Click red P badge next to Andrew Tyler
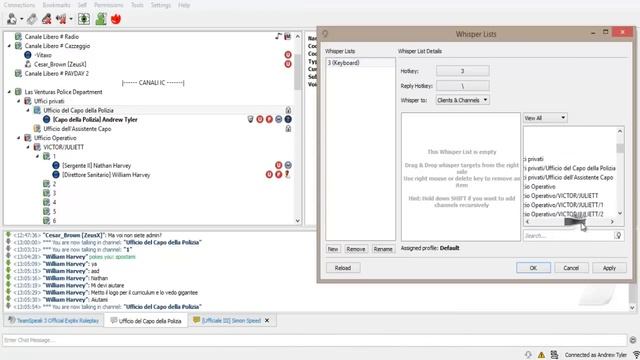The height and width of the screenshot is (360, 640). (269, 119)
